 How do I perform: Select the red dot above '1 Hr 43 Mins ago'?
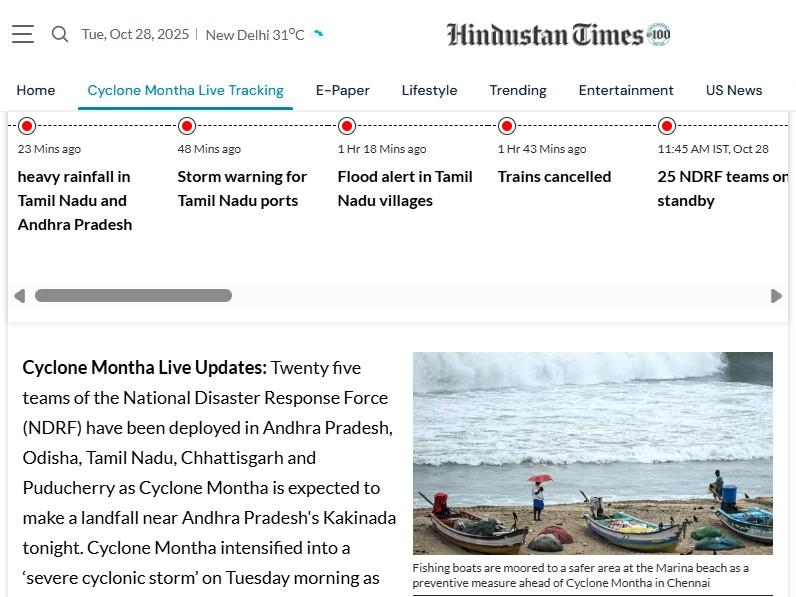tap(507, 125)
